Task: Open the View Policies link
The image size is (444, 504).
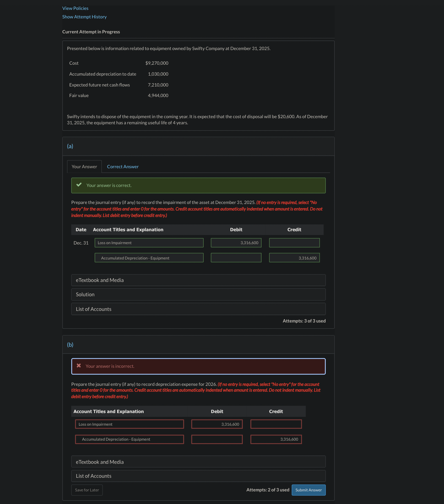Action: click(75, 8)
